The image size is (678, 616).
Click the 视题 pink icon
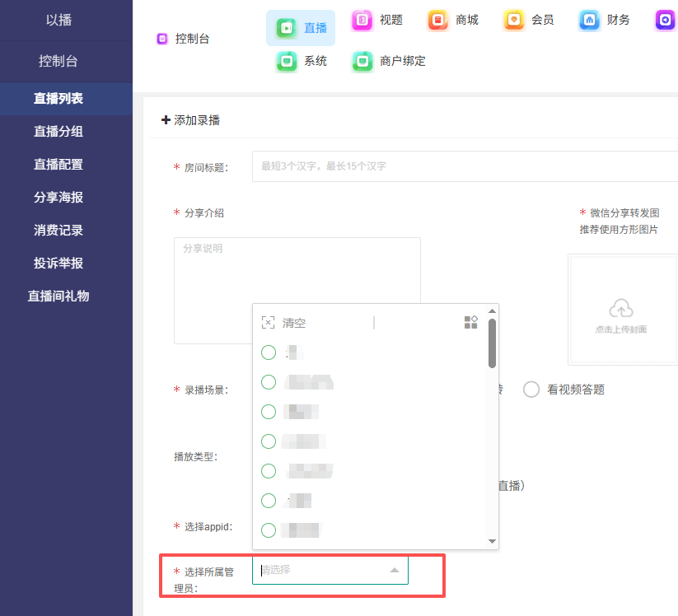pos(362,21)
